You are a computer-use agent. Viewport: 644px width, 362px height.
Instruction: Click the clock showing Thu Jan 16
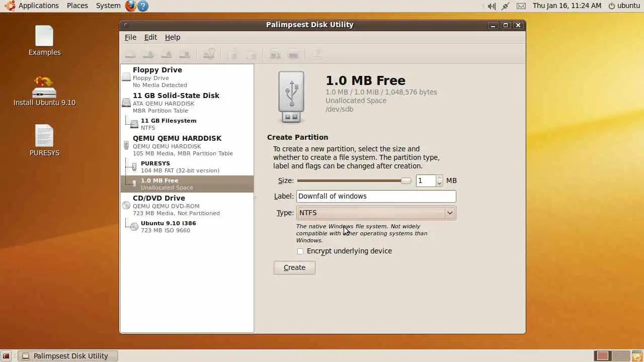tap(567, 6)
